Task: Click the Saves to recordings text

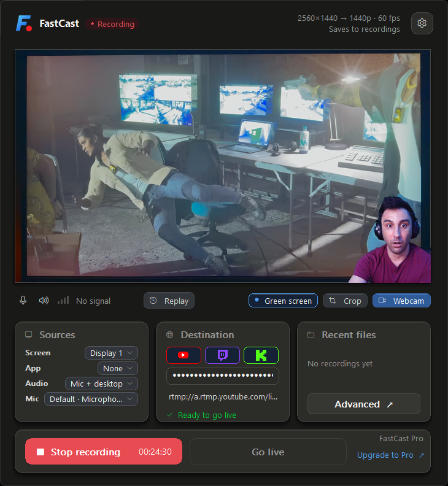Action: [365, 29]
